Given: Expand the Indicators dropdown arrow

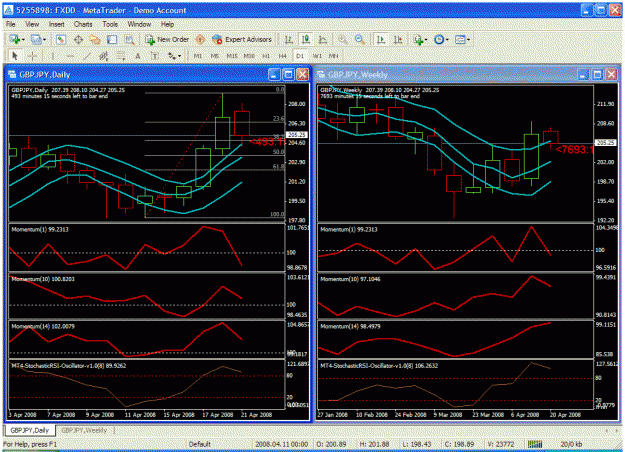Looking at the screenshot, I should 426,39.
